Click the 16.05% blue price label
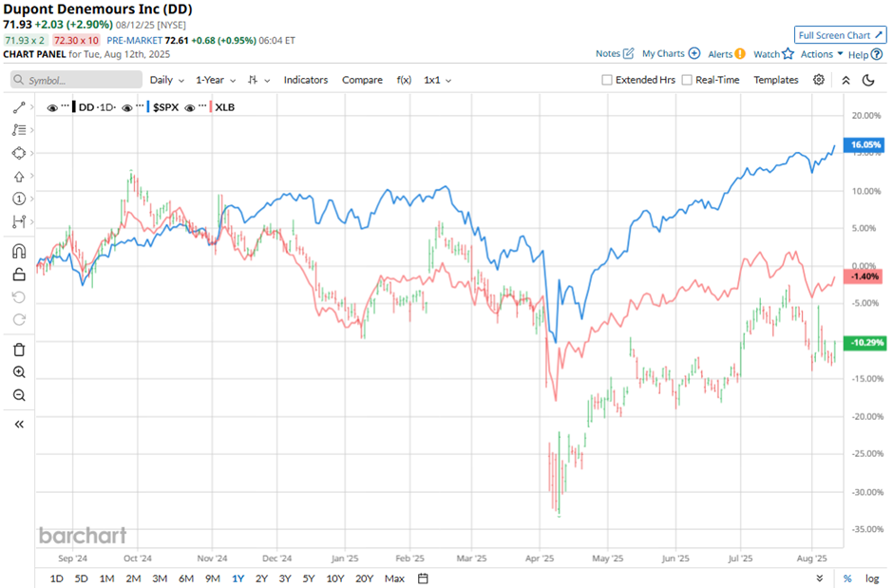This screenshot has height=588, width=893. pyautogui.click(x=864, y=144)
